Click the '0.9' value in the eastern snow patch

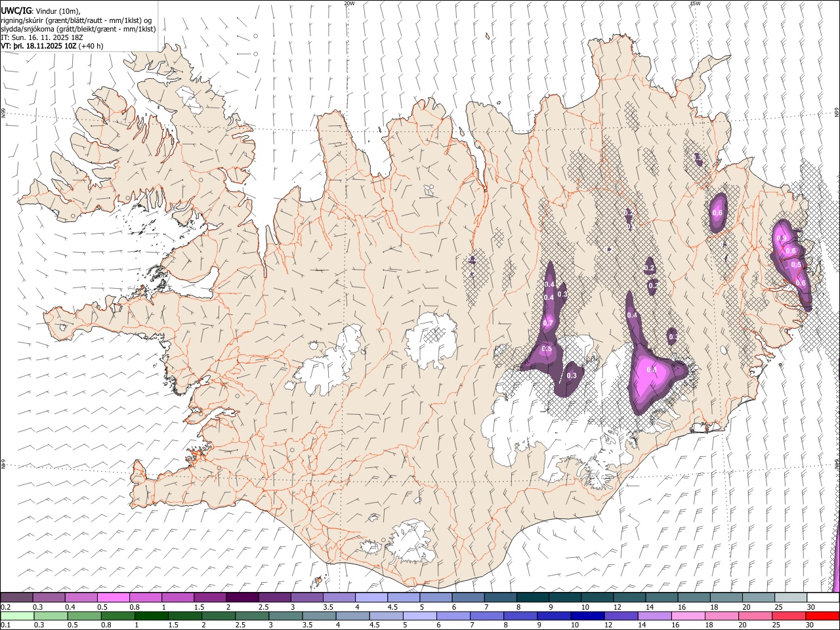pos(781,239)
